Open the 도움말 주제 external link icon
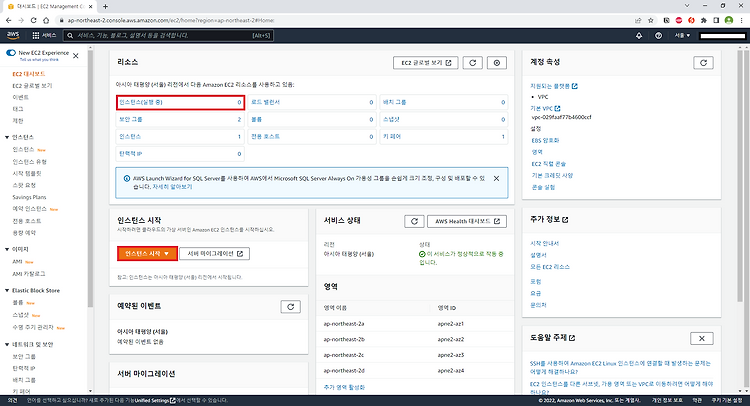This screenshot has width=750, height=406. [572, 338]
